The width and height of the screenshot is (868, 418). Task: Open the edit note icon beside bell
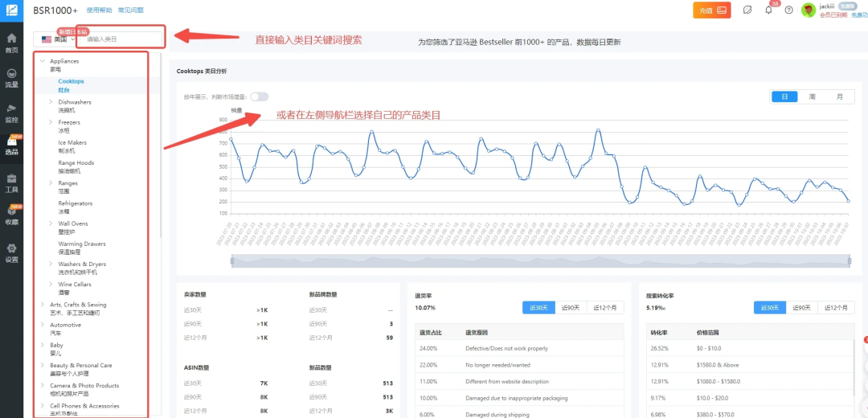pyautogui.click(x=747, y=10)
